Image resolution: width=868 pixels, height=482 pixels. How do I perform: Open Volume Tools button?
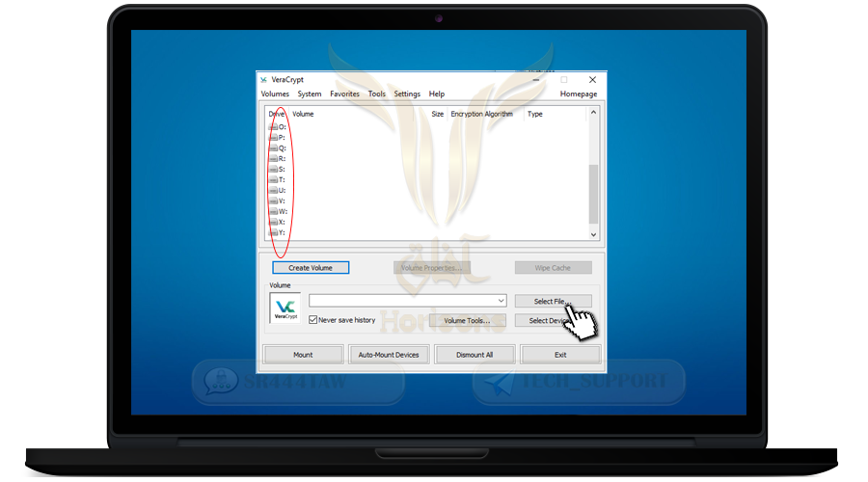[467, 320]
